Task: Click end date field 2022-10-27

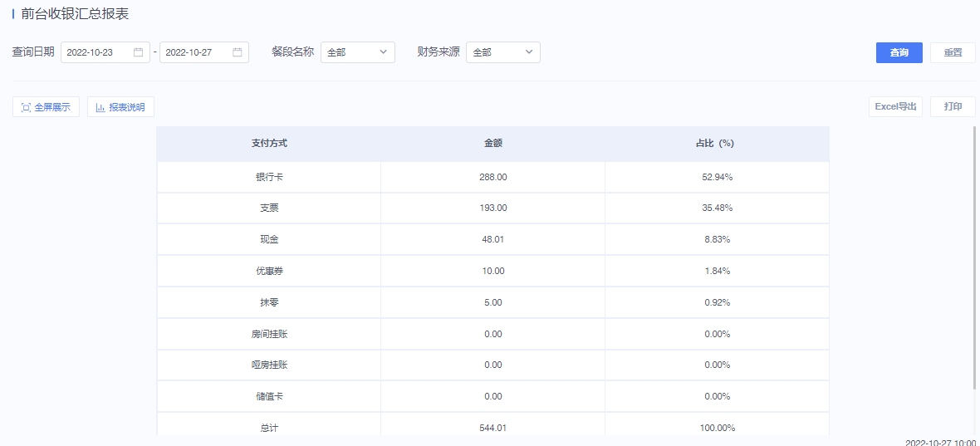Action: pos(204,52)
